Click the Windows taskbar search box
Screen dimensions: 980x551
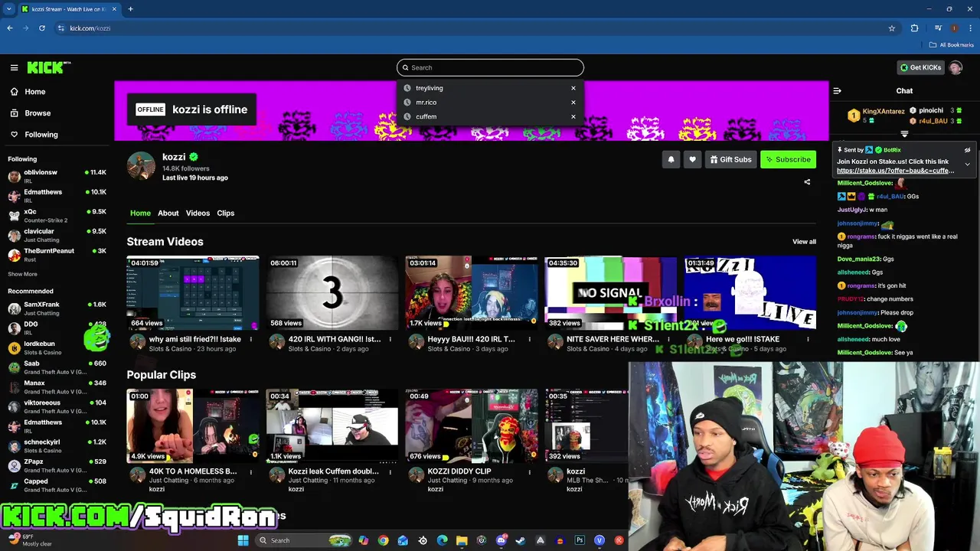point(303,540)
